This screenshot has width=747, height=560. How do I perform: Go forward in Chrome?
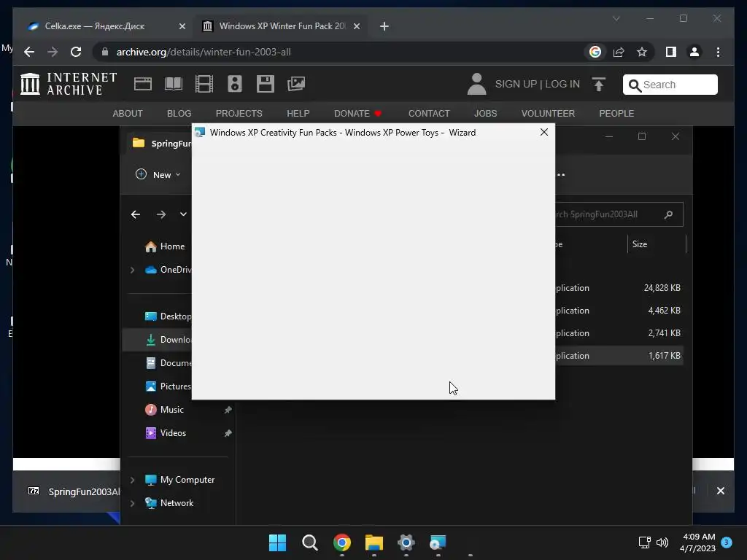pos(53,52)
